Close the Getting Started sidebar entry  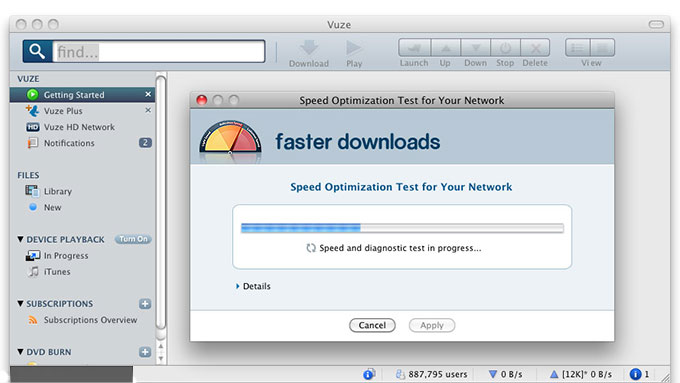148,94
